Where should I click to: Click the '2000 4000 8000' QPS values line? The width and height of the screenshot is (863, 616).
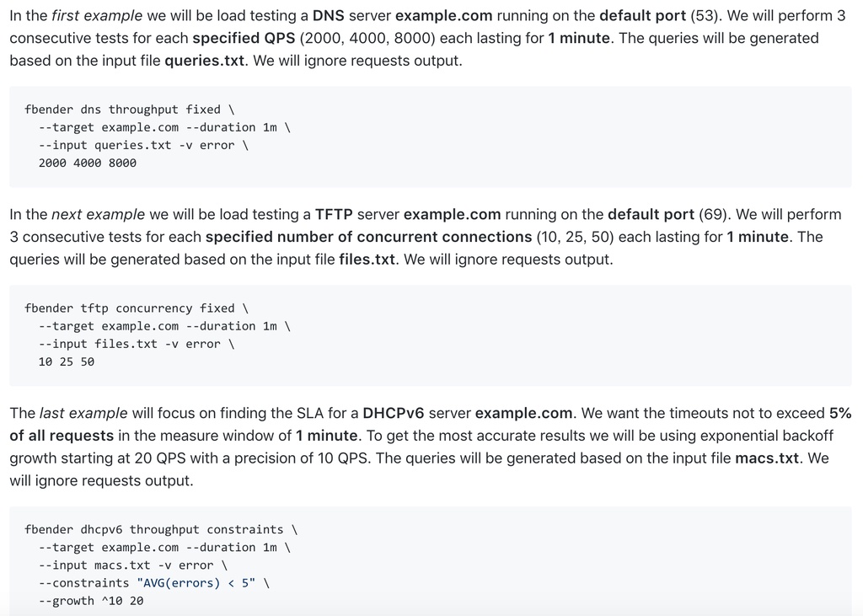(x=88, y=163)
